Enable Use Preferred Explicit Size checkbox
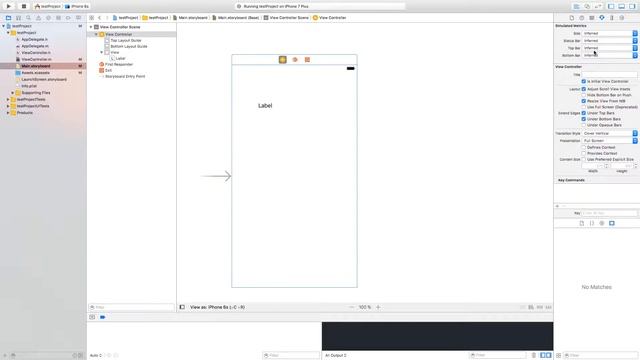This screenshot has height=360, width=640. [x=584, y=160]
